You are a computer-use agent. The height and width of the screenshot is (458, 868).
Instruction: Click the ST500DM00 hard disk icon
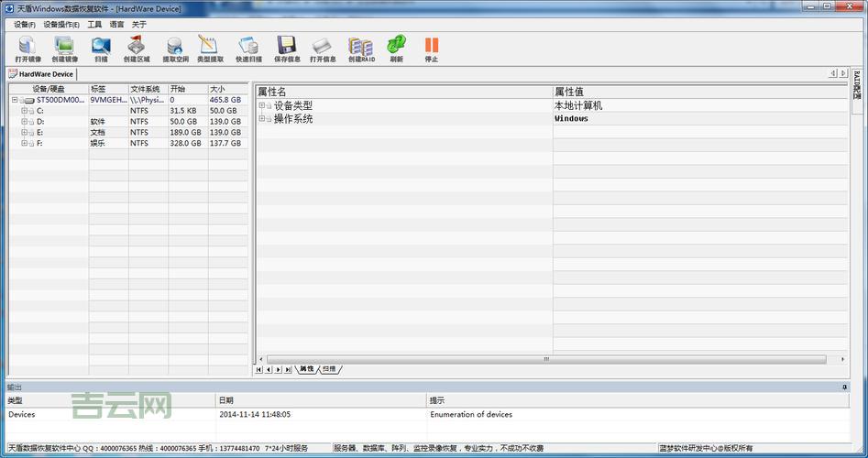point(29,100)
